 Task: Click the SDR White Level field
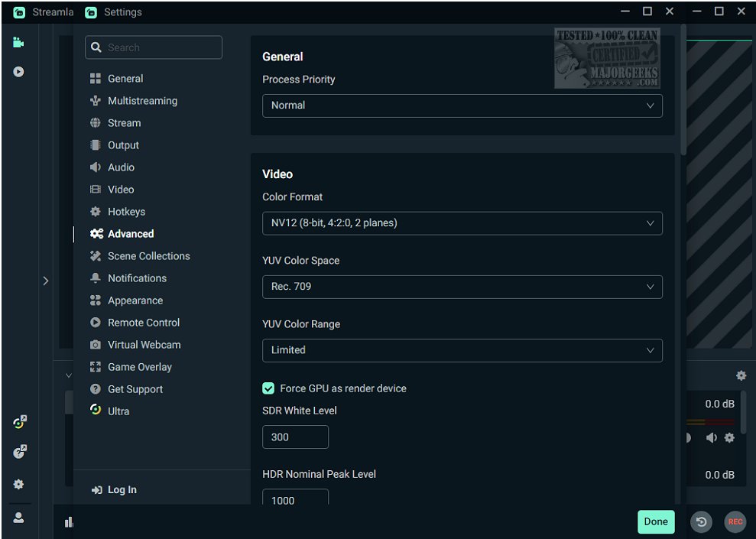(x=295, y=437)
